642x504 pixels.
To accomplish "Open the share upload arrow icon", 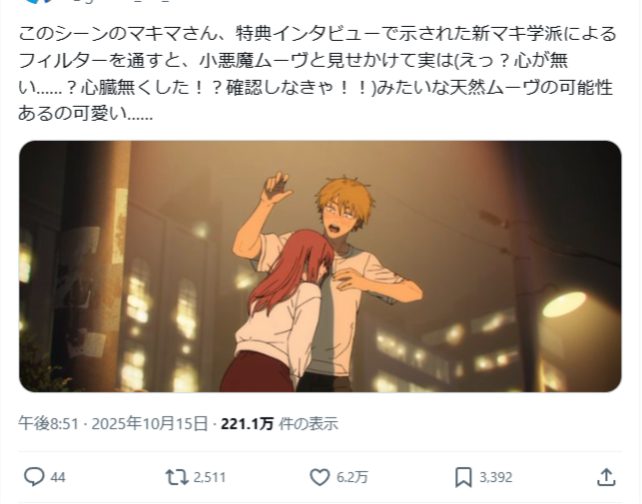I will pyautogui.click(x=606, y=477).
